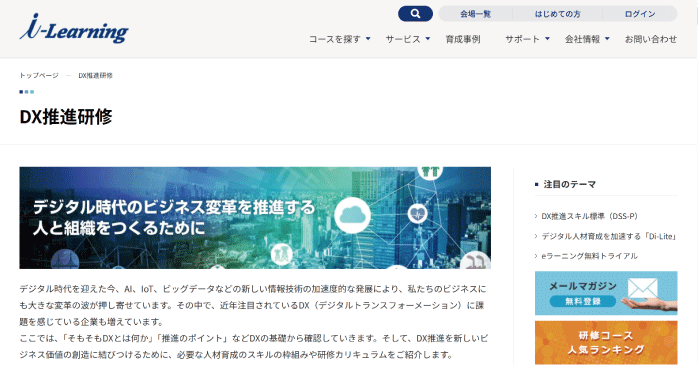This screenshot has height=365, width=698.
Task: Click paragraph starting ここでは、「そもそもDXとは何か」
Action: 254,346
